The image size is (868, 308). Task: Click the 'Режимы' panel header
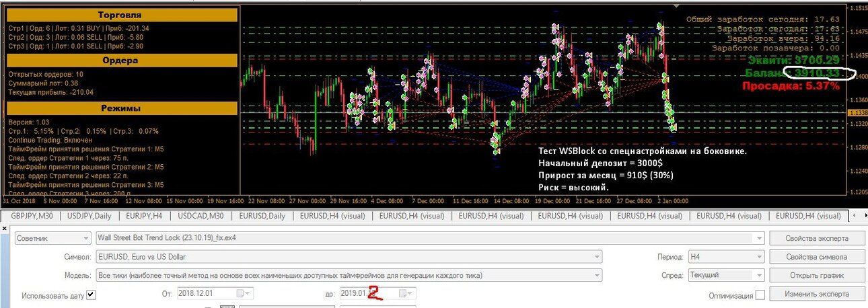tap(123, 108)
